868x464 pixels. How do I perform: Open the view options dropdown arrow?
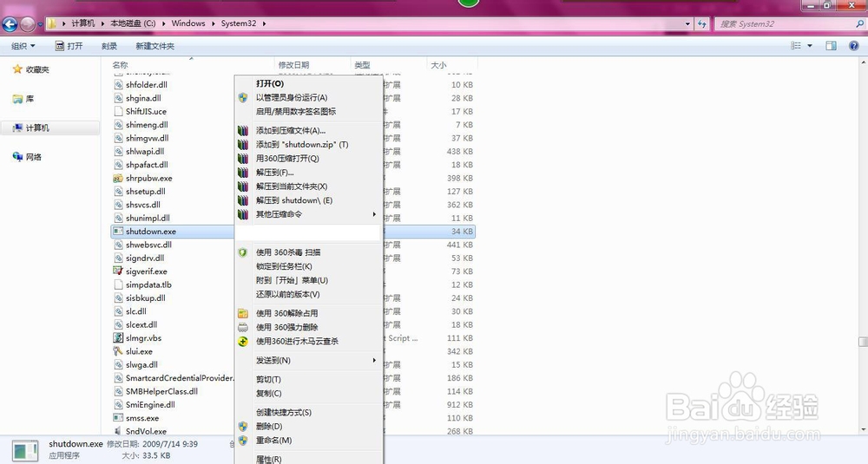pyautogui.click(x=810, y=46)
